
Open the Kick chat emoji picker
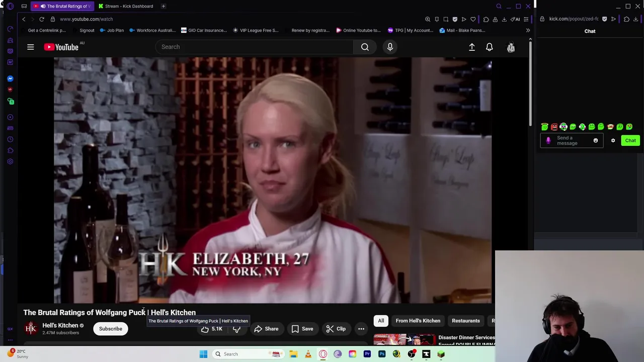(596, 140)
